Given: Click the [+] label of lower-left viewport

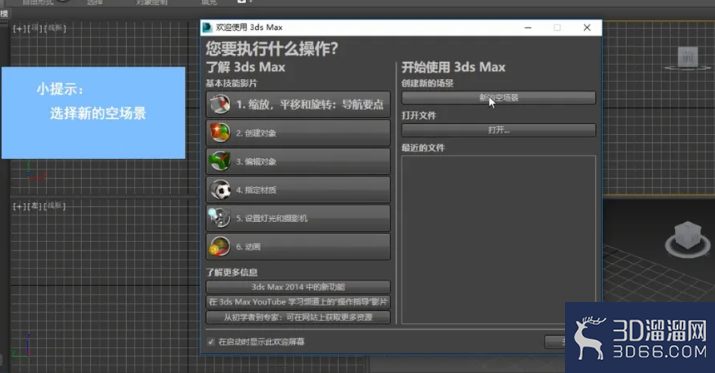Looking at the screenshot, I should (19, 207).
